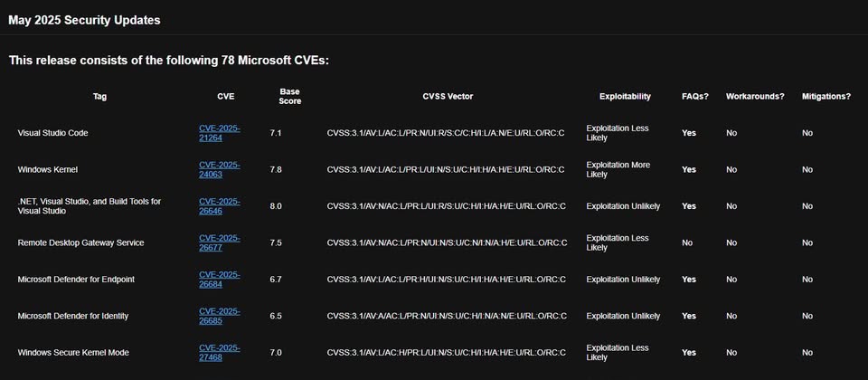Click the CVSS vector for Windows Secure Kernel Mode
Screen dimensions: 868x380
click(446, 352)
